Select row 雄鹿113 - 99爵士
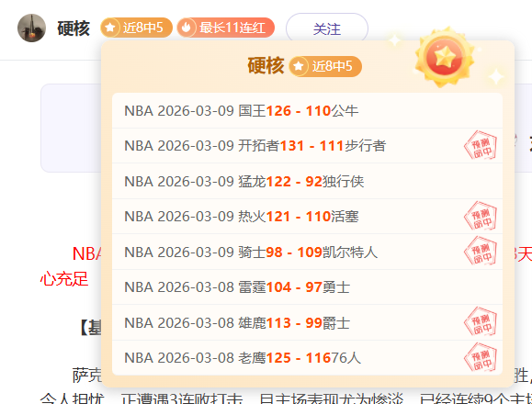The width and height of the screenshot is (532, 404). [x=308, y=322]
